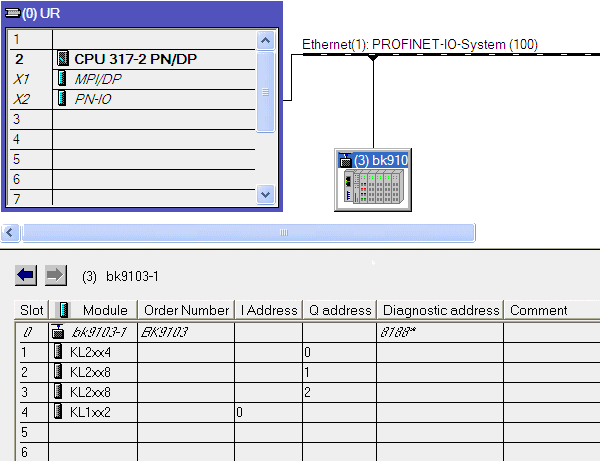
Task: Click the grey forward arrow button
Action: tap(56, 275)
